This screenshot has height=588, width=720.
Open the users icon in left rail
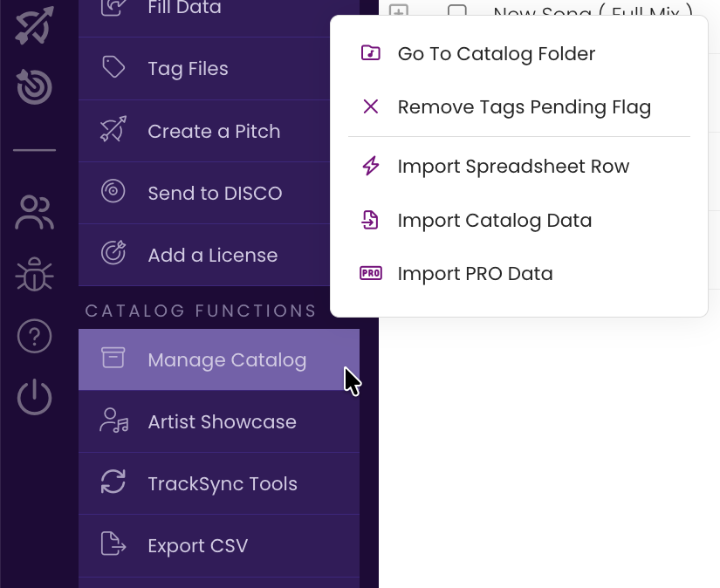point(34,212)
